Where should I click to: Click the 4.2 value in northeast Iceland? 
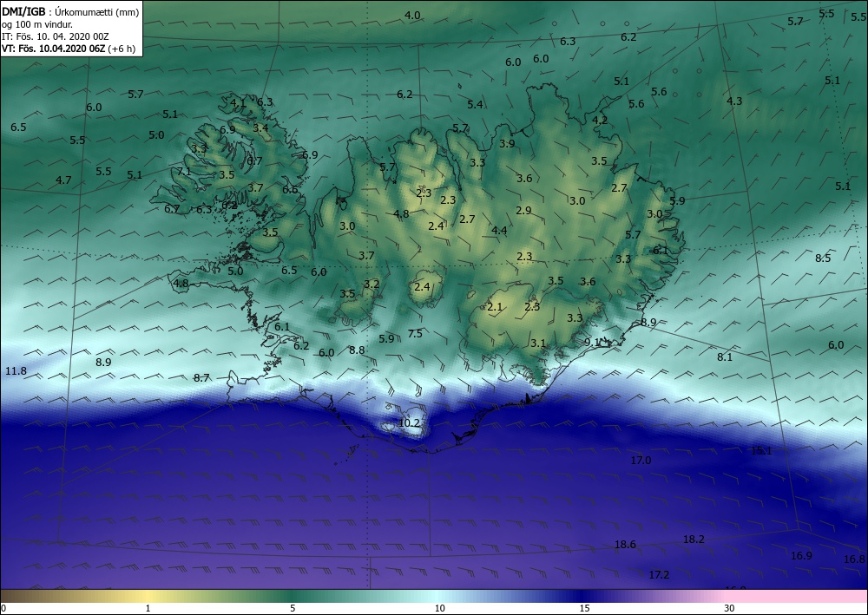click(x=600, y=120)
